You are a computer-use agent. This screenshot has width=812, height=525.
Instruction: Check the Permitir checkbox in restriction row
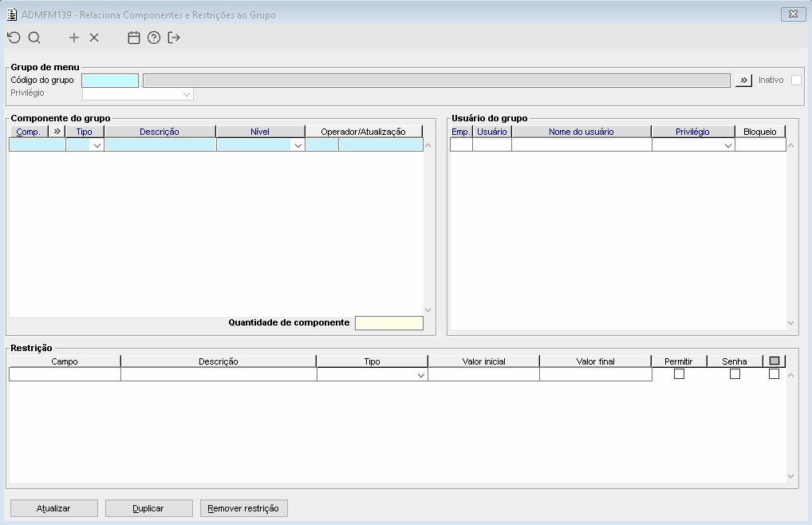679,374
